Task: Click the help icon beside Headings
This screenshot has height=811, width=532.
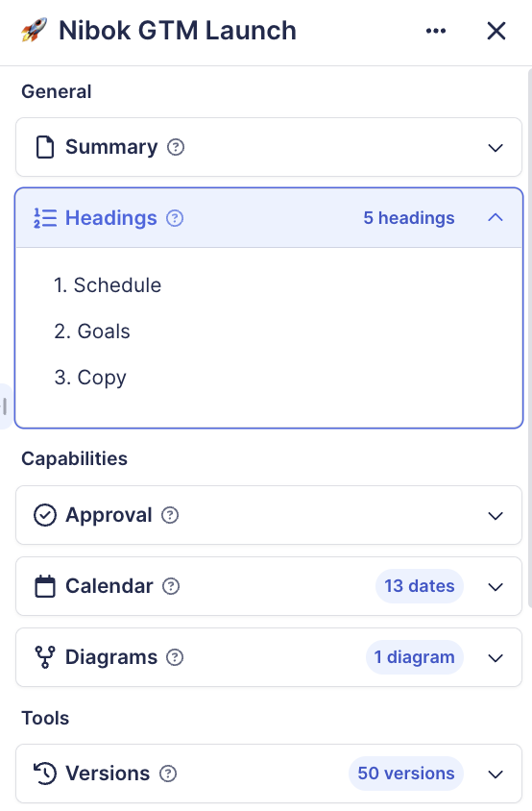Action: tap(175, 218)
